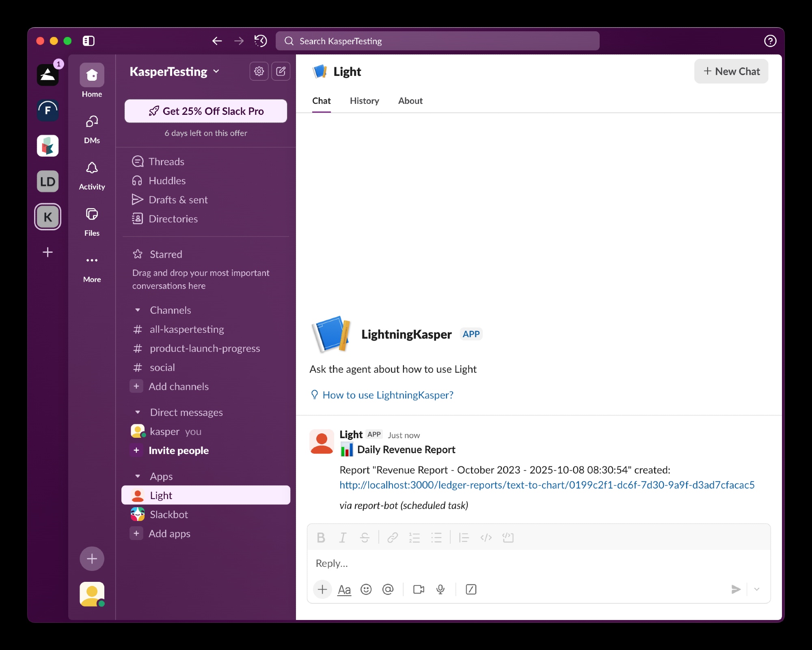Viewport: 812px width, 650px height.
Task: Insert a code block
Action: 508,538
